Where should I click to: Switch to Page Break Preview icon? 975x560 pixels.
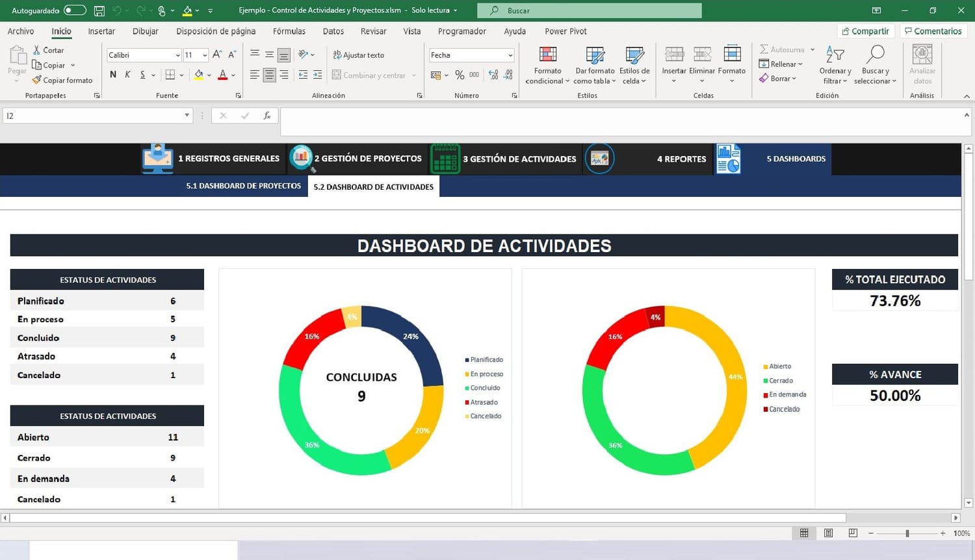853,533
